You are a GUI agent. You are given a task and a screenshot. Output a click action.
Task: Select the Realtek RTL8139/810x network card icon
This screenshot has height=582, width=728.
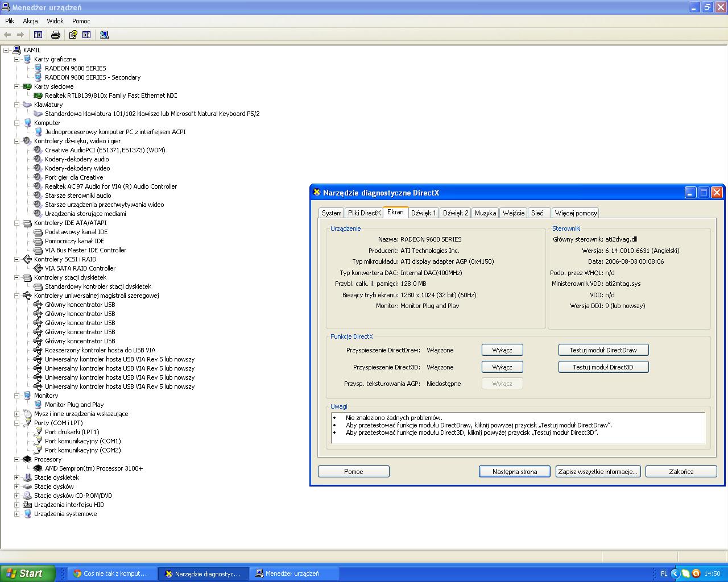[x=38, y=95]
